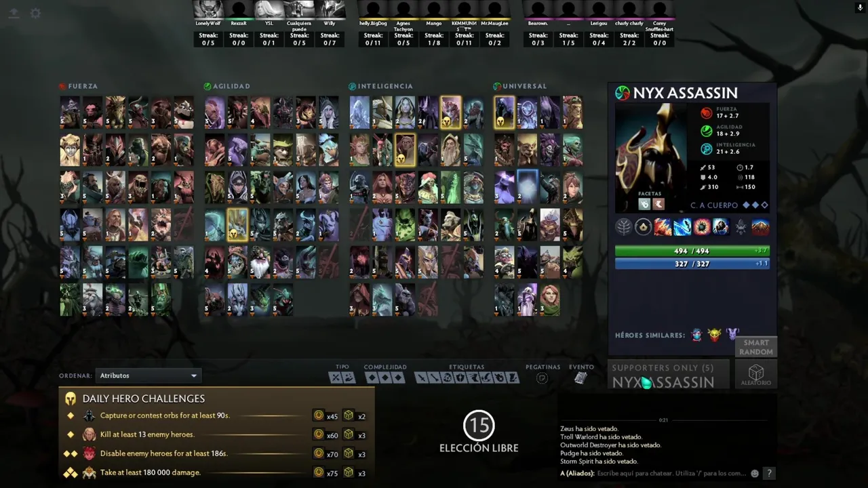The image size is (868, 488).
Task: Select the first Nyx Assassin facet
Action: click(645, 204)
